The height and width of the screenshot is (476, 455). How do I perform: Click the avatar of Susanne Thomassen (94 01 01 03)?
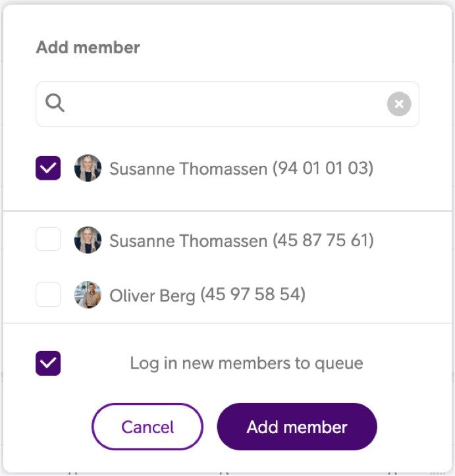coord(88,169)
